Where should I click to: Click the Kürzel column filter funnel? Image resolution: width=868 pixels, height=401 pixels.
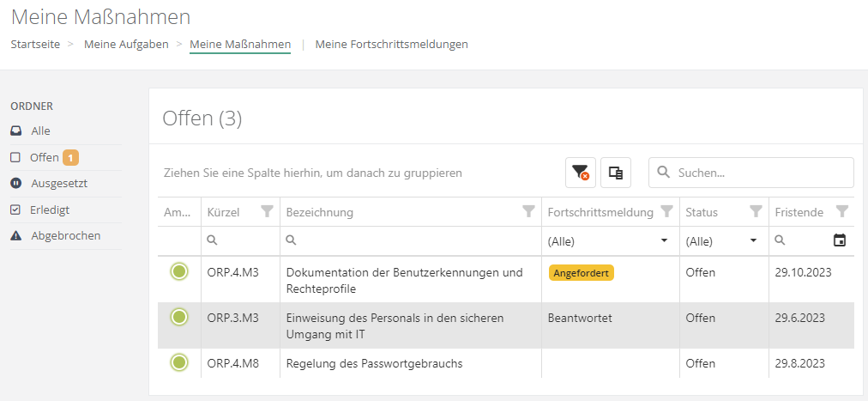click(x=267, y=211)
